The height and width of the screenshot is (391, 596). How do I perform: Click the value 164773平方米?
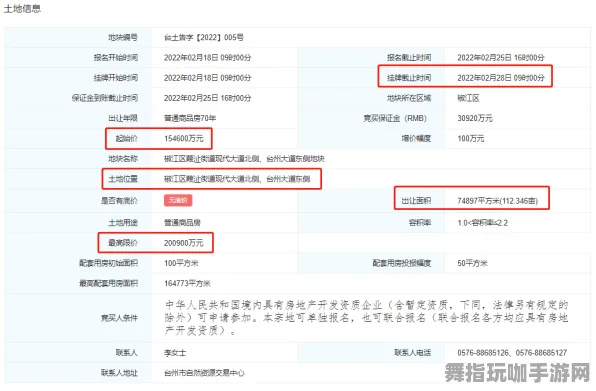[x=187, y=283]
